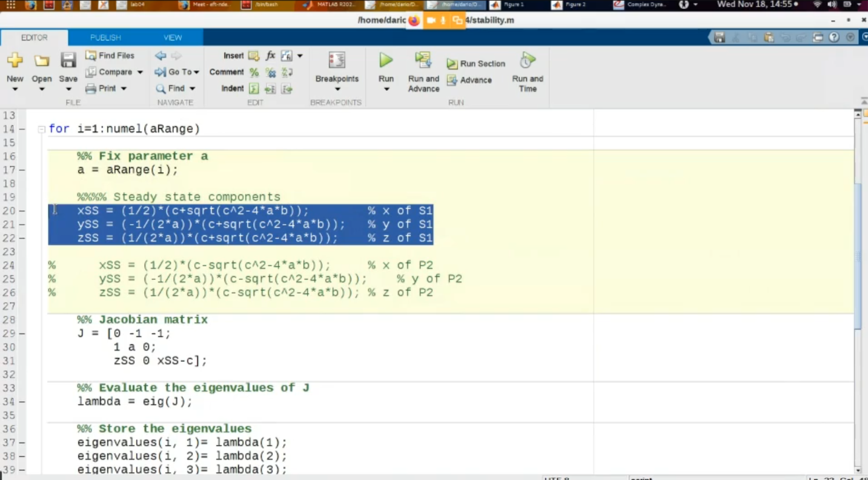
Task: Toggle breakpoint dash on line 29
Action: tap(22, 334)
